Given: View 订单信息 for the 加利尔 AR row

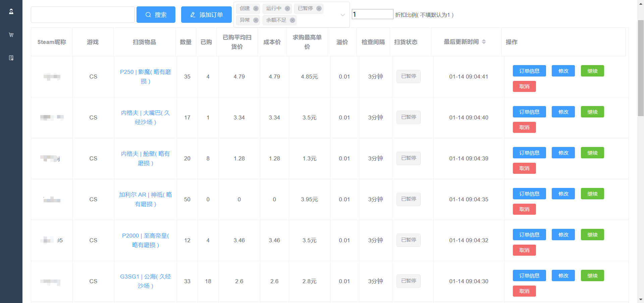Looking at the screenshot, I should (529, 194).
